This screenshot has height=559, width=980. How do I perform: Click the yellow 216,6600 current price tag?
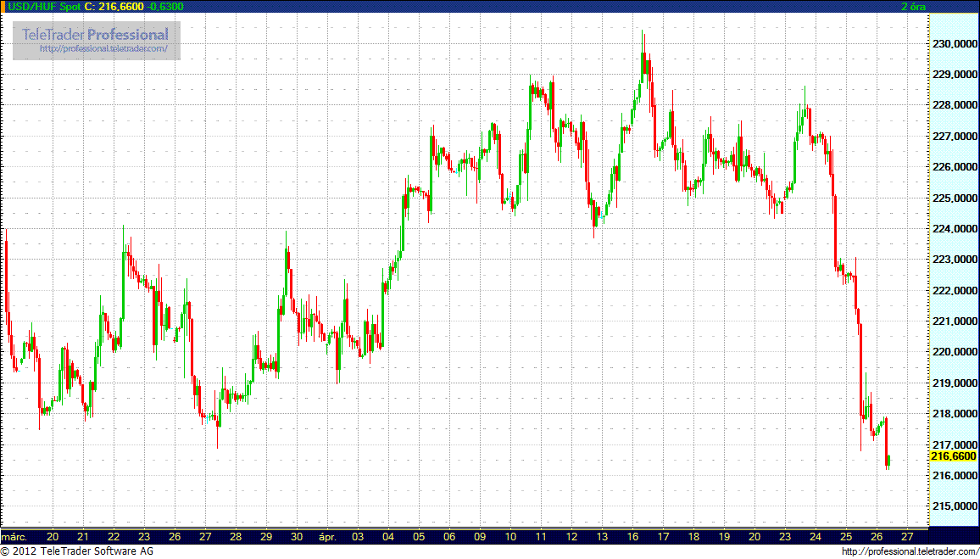pos(953,456)
